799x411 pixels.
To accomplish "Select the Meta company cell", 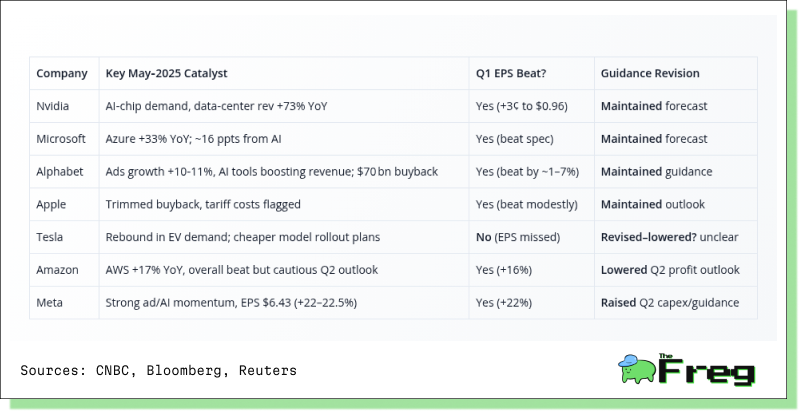I will click(x=64, y=303).
